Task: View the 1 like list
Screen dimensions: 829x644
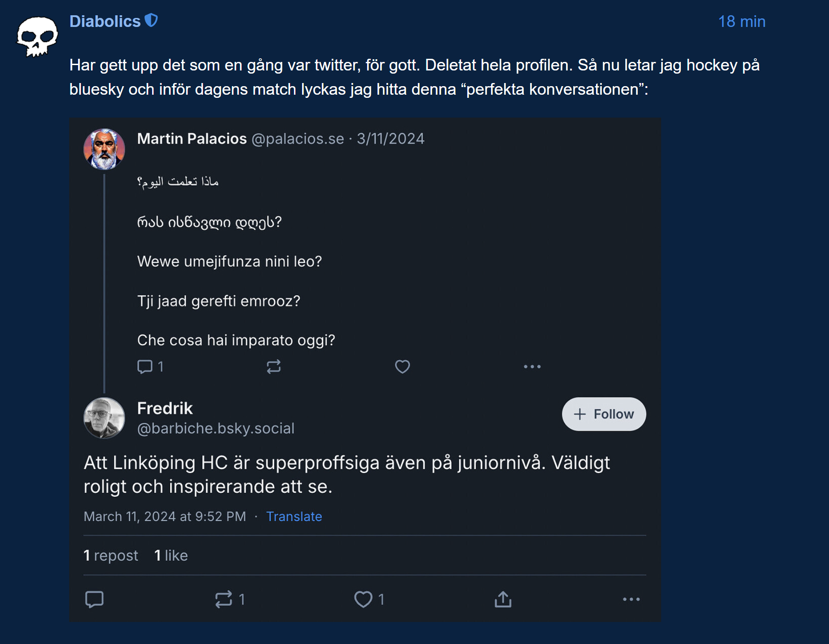Action: 171,556
